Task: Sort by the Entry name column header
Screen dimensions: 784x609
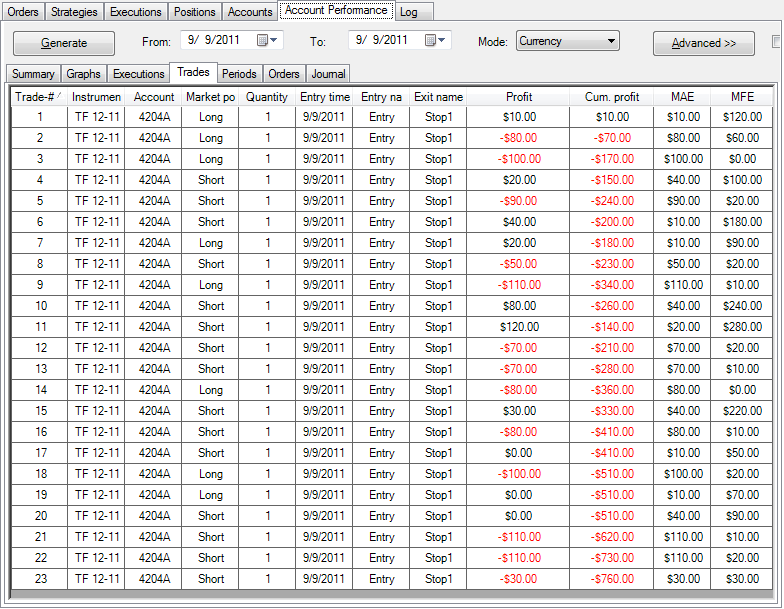Action: pyautogui.click(x=380, y=97)
